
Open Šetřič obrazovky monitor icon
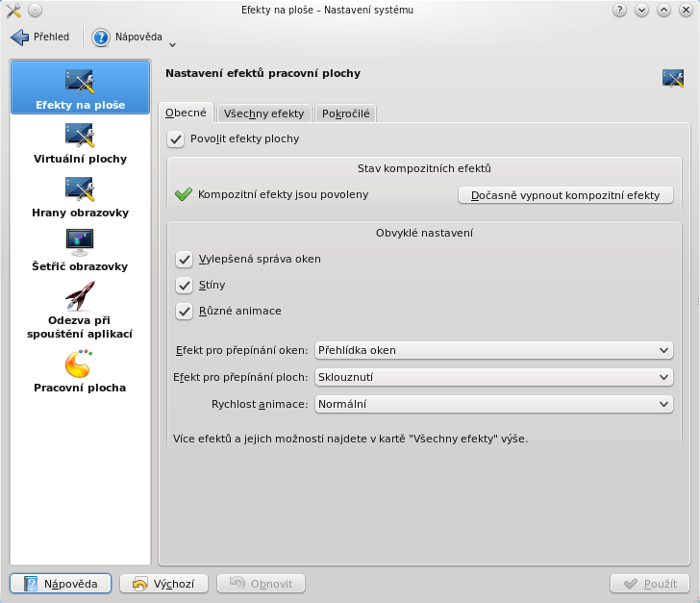coord(80,242)
